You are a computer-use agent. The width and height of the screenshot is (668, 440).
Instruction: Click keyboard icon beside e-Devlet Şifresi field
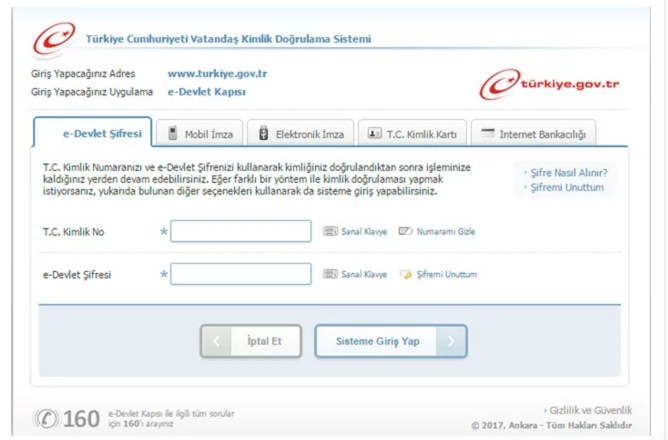[x=330, y=274]
